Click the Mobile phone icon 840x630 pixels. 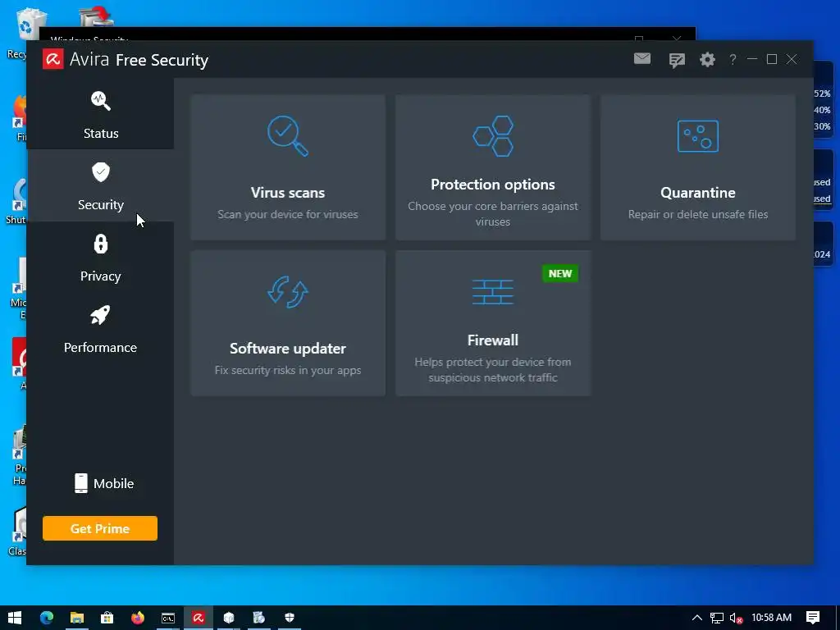pos(81,483)
